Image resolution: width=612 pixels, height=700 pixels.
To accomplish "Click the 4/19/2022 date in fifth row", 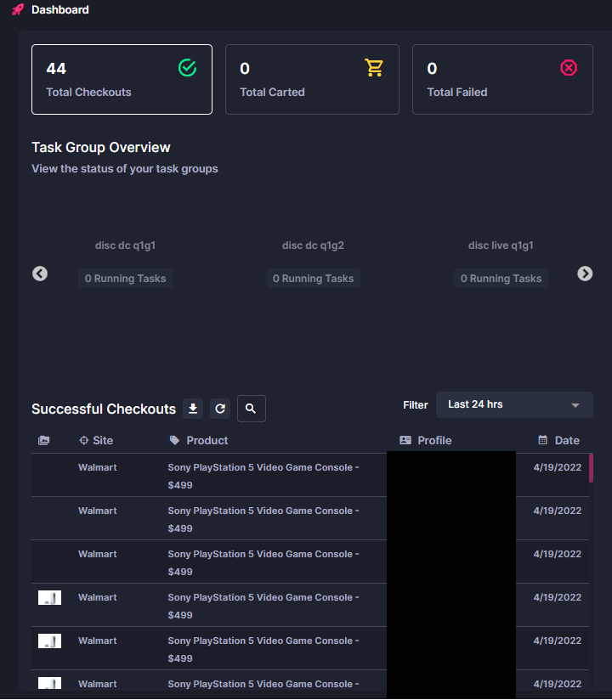I will 558,641.
